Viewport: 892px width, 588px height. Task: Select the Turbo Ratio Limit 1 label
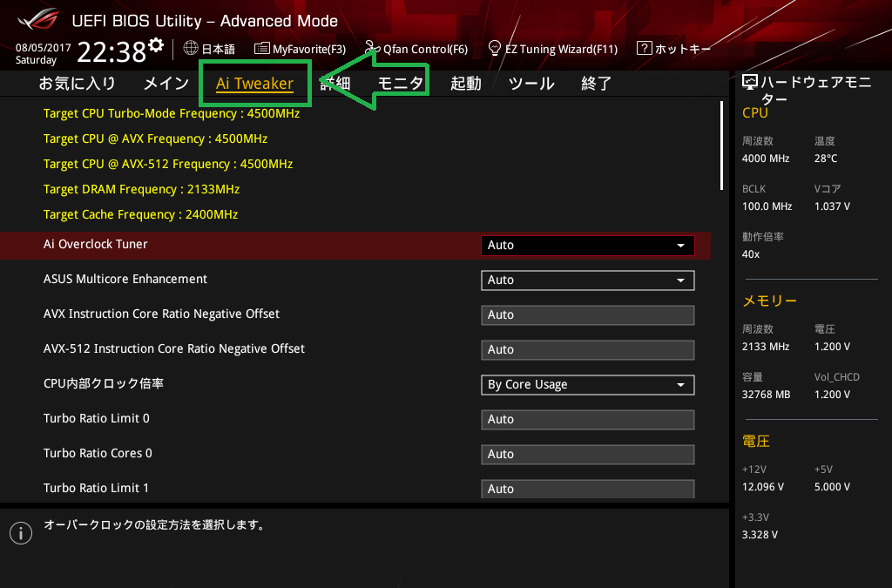coord(96,488)
